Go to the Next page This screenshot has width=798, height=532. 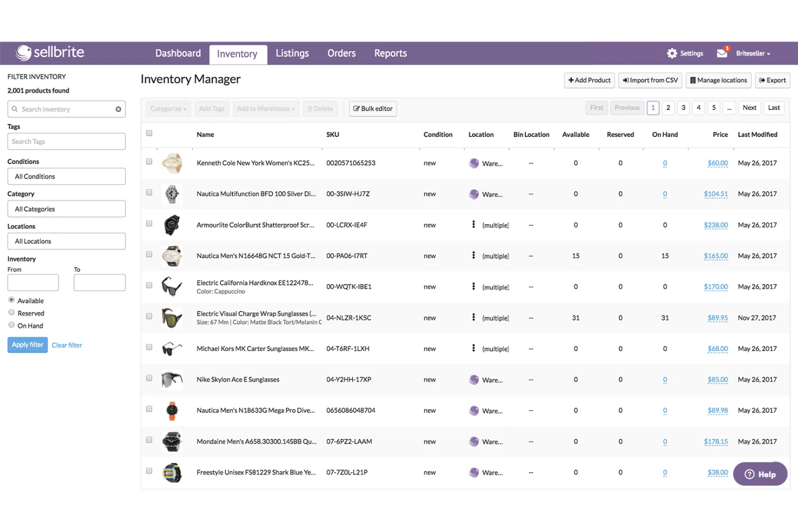pyautogui.click(x=749, y=108)
